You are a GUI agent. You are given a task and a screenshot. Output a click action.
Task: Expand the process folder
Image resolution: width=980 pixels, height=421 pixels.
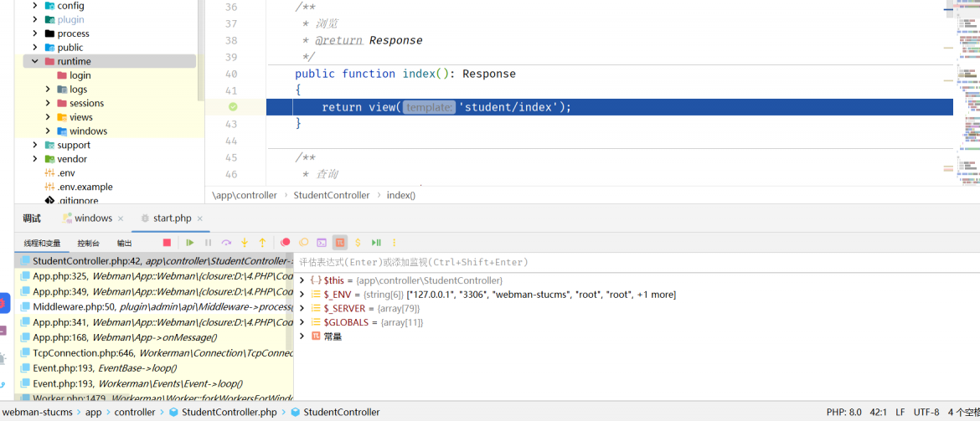pos(36,33)
